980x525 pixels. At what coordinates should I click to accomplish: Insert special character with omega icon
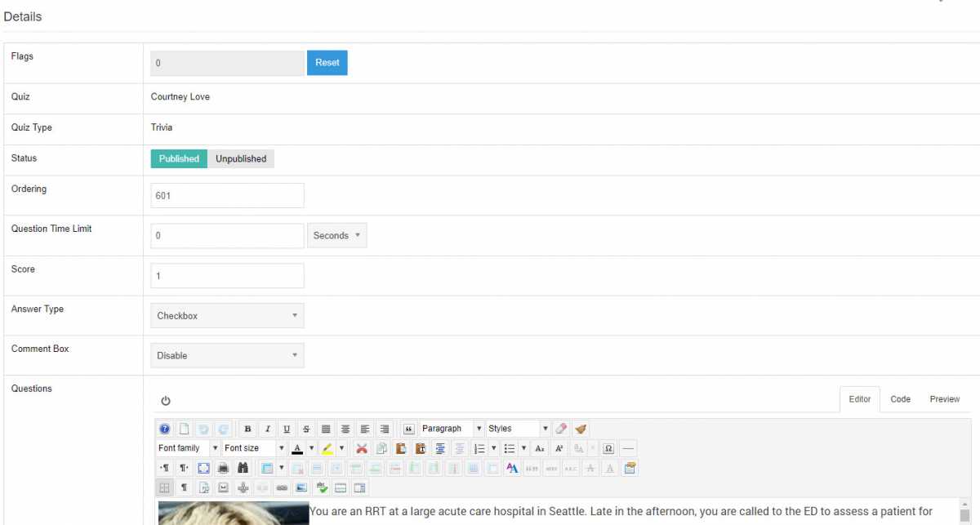pos(608,448)
